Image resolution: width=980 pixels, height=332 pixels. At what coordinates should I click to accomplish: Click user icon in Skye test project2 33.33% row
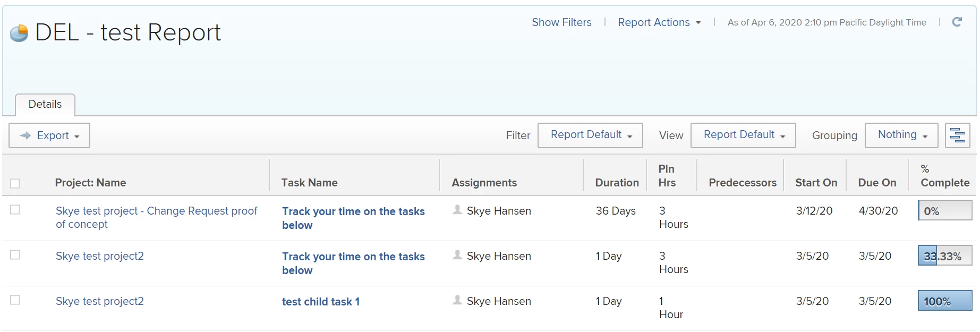(457, 256)
